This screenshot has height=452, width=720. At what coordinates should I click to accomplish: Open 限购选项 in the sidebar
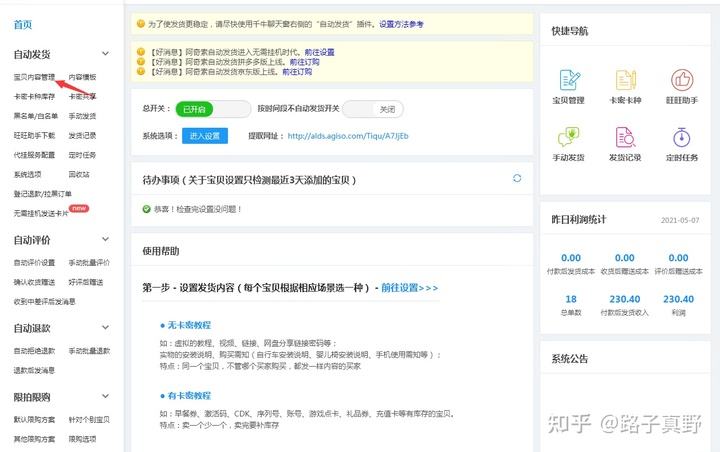click(83, 439)
